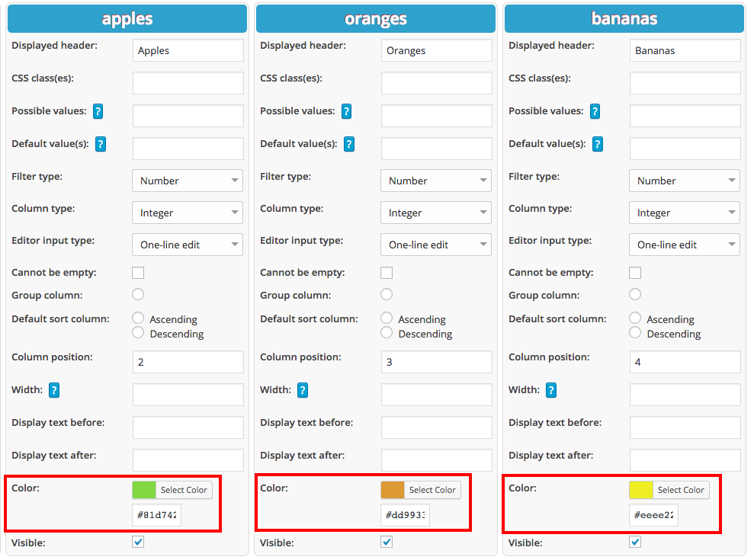Screen dimensions: 754x560
Task: Open help icon for oranges Possible values
Action: (347, 111)
